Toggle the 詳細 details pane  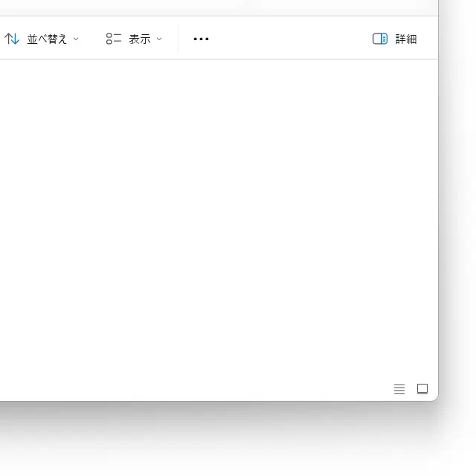(395, 39)
